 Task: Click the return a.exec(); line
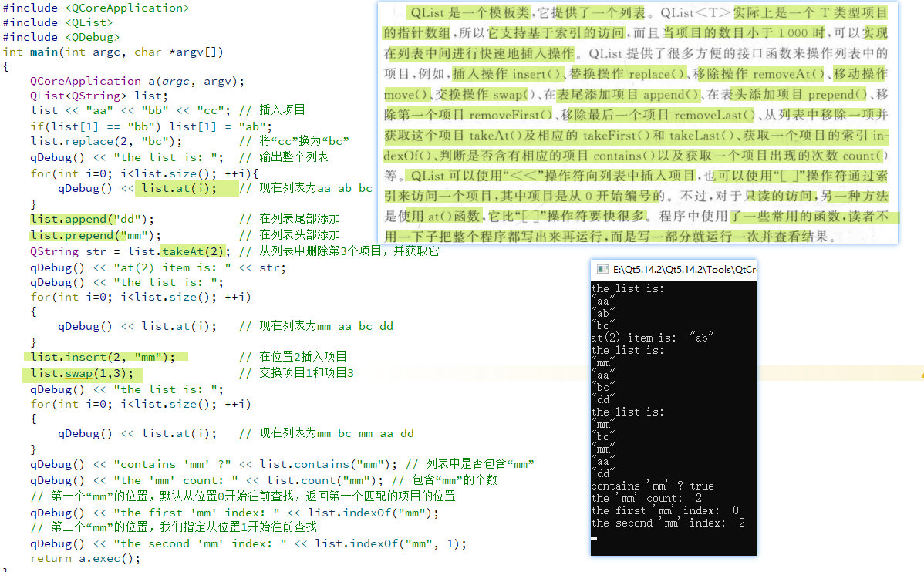[86, 558]
